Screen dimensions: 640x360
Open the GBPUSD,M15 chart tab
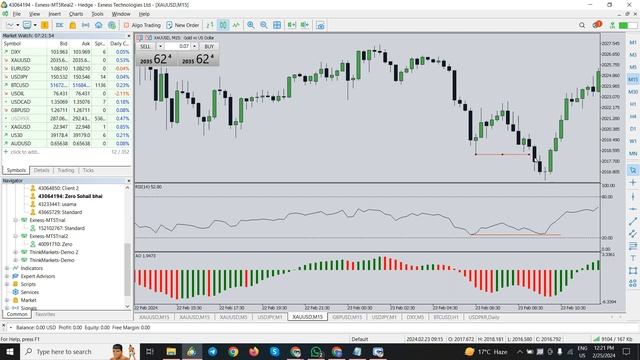tap(347, 317)
